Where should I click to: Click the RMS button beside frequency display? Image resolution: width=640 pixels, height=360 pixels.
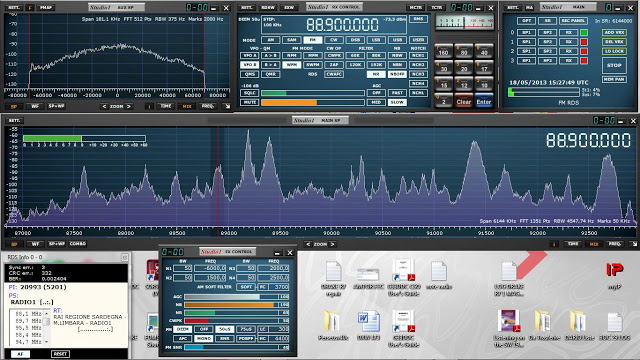pyautogui.click(x=418, y=19)
